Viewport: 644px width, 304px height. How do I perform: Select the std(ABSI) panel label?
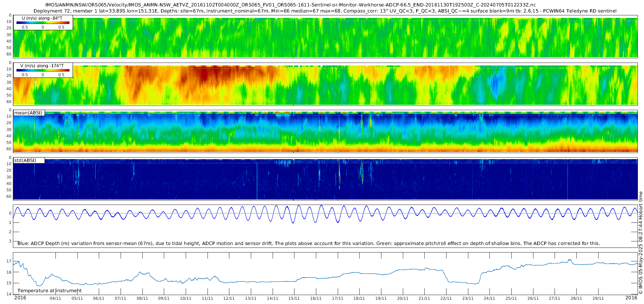[29, 160]
